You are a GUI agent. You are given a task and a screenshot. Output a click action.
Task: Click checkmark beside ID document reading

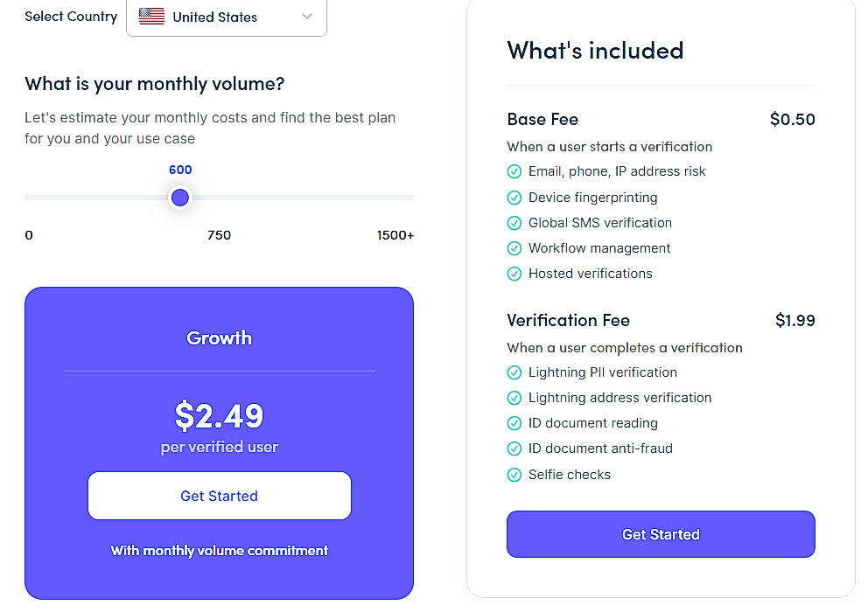point(514,423)
